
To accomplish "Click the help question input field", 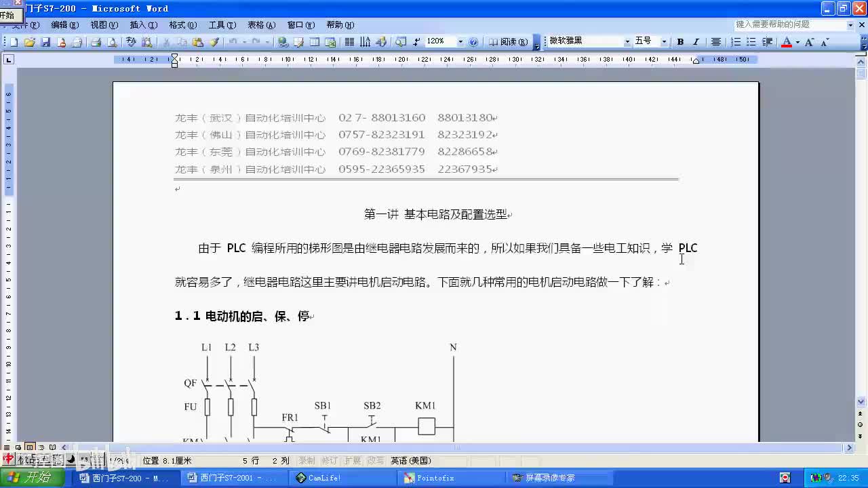I will tap(790, 24).
